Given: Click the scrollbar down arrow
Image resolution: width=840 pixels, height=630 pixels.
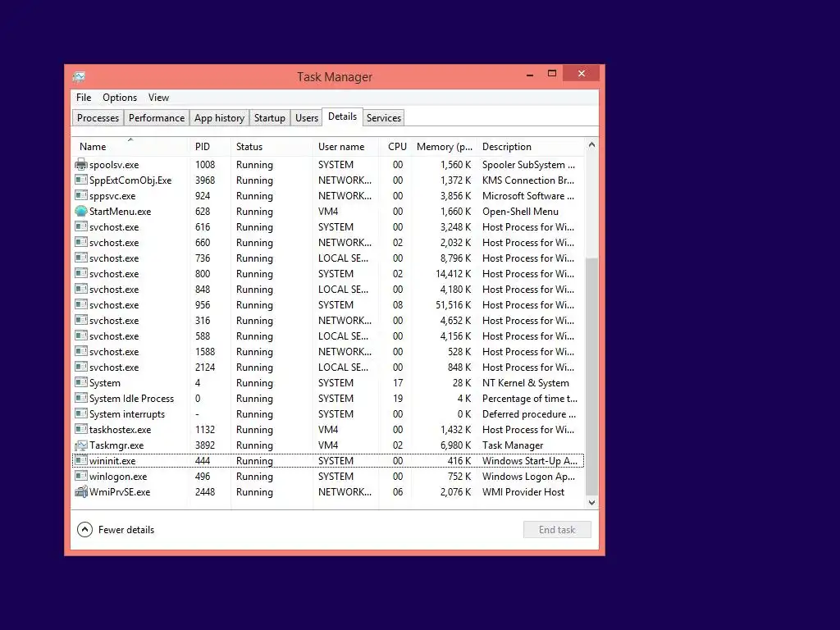Looking at the screenshot, I should click(591, 503).
